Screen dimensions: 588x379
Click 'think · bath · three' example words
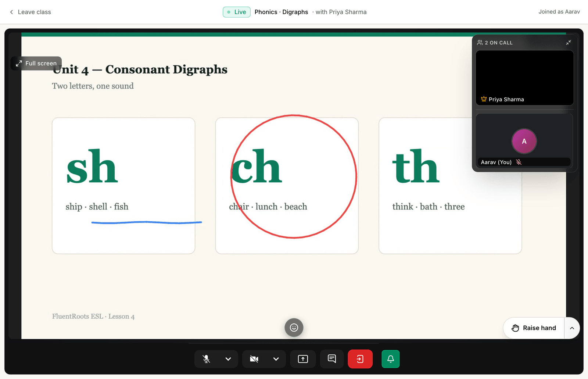point(429,207)
